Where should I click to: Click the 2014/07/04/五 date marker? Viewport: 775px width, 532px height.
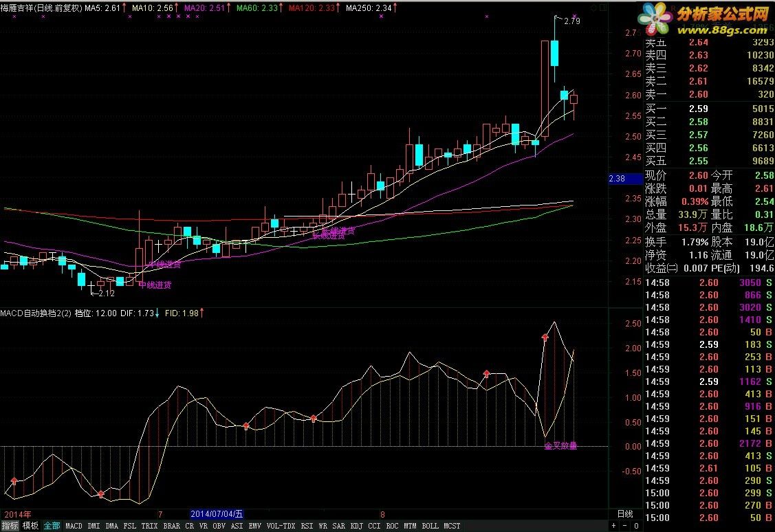pyautogui.click(x=217, y=513)
